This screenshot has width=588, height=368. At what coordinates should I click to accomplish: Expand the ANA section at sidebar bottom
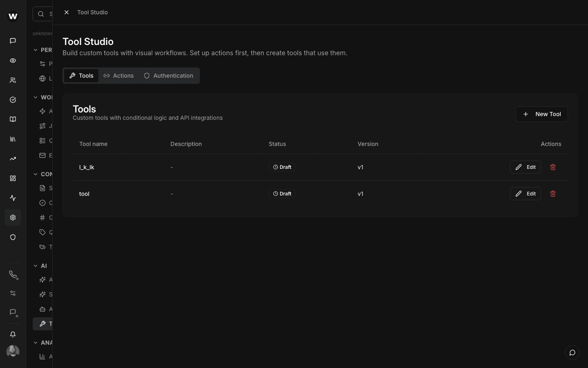point(36,343)
